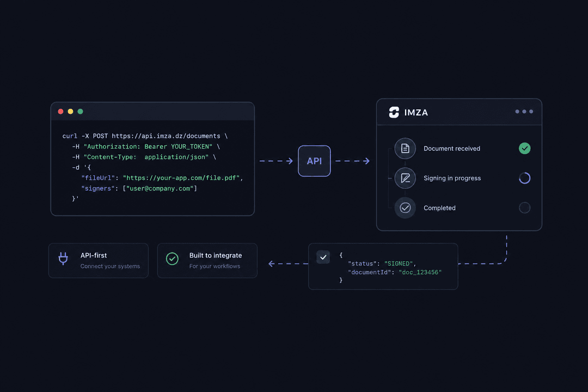Click the documentId doc_123456 value
The height and width of the screenshot is (392, 588).
[420, 272]
